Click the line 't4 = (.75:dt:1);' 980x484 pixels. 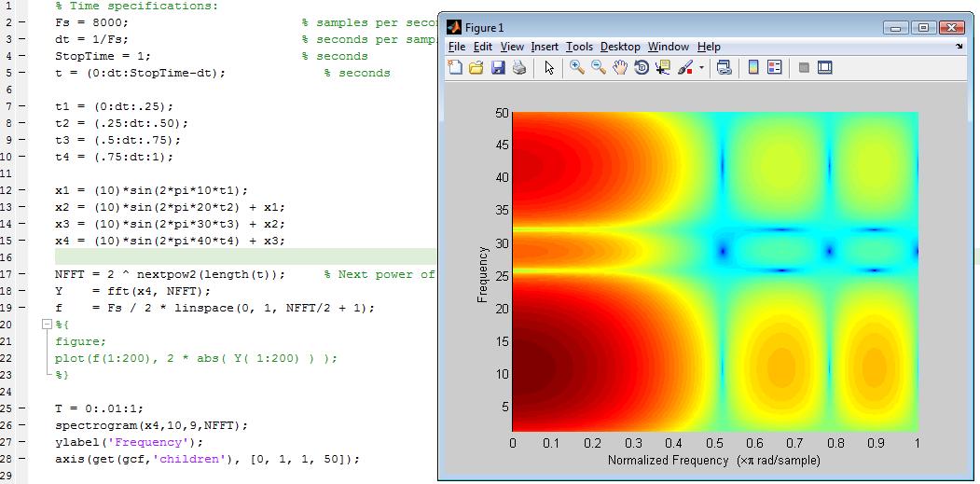pyautogui.click(x=114, y=157)
